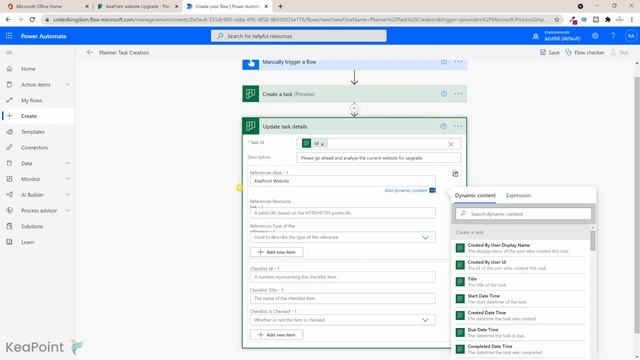Viewport: 640px width, 360px height.
Task: Open Solutions in sidebar
Action: pos(32,227)
